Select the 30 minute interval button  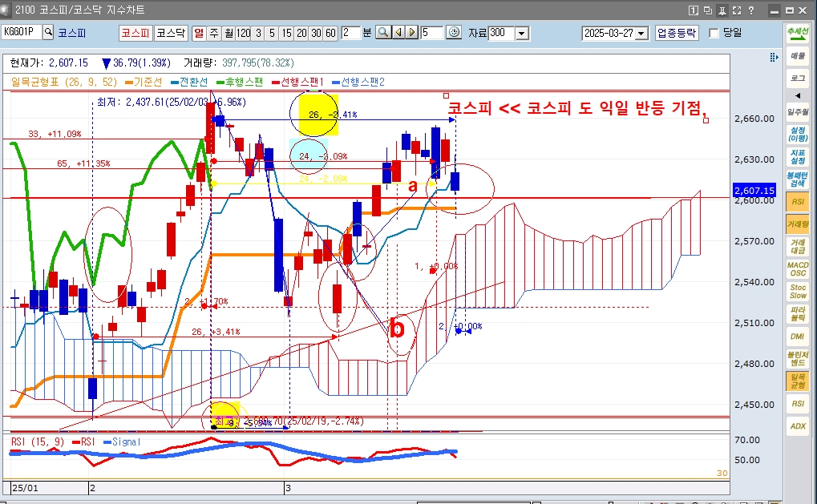pos(316,33)
